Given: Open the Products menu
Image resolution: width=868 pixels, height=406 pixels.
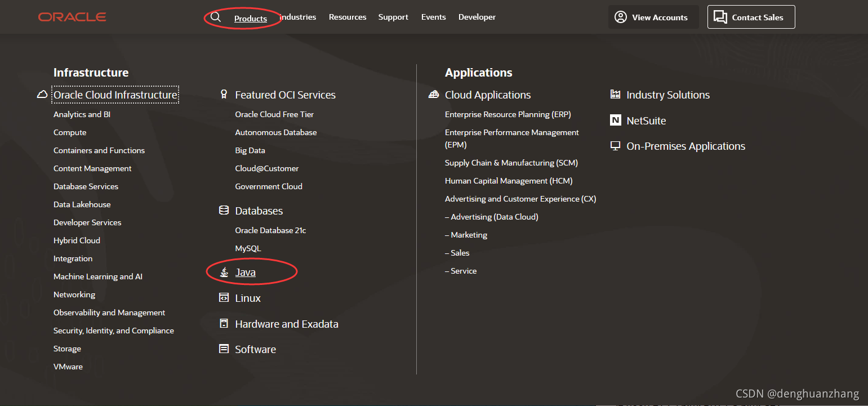Looking at the screenshot, I should (251, 19).
